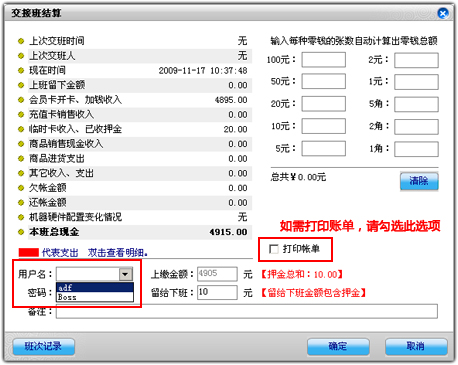Click the bullet icon beside 商品进货支出
Viewport: 458px width, 365px height.
pyautogui.click(x=21, y=158)
